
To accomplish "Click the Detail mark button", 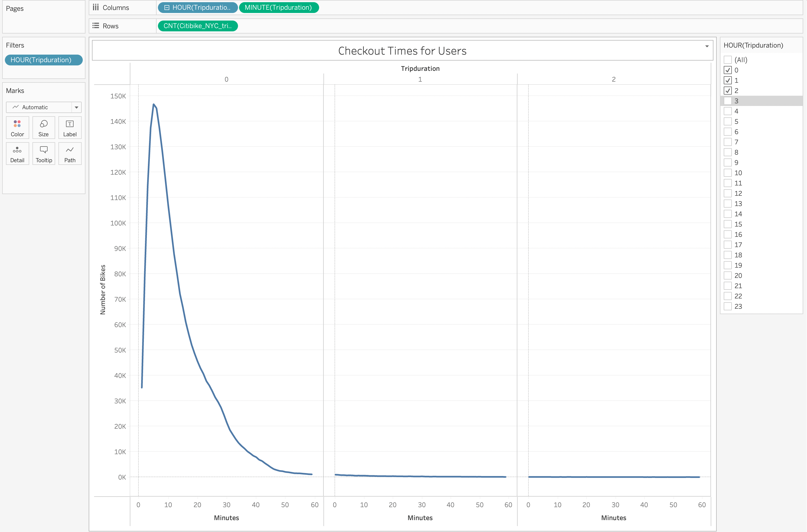I will click(17, 153).
